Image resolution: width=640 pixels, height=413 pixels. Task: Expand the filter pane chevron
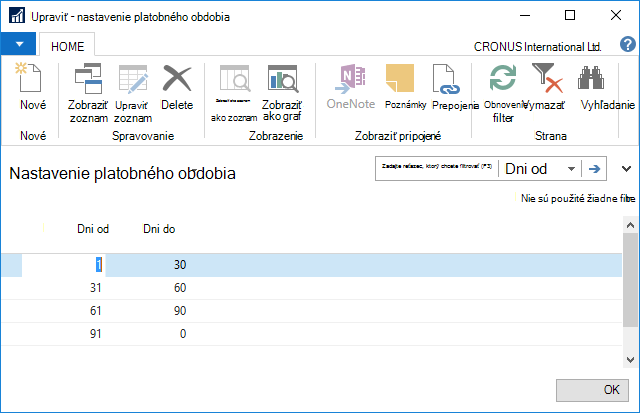[626, 169]
